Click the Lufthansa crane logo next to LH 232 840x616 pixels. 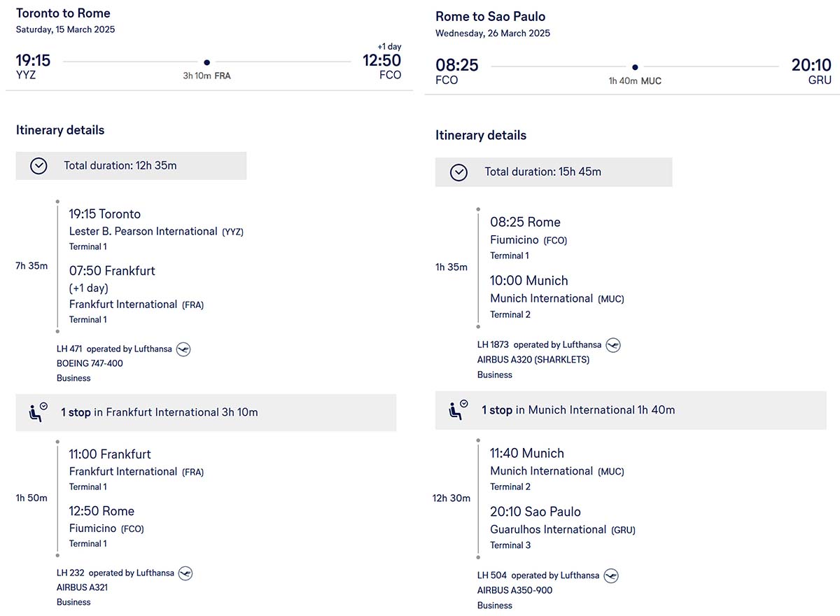point(185,573)
